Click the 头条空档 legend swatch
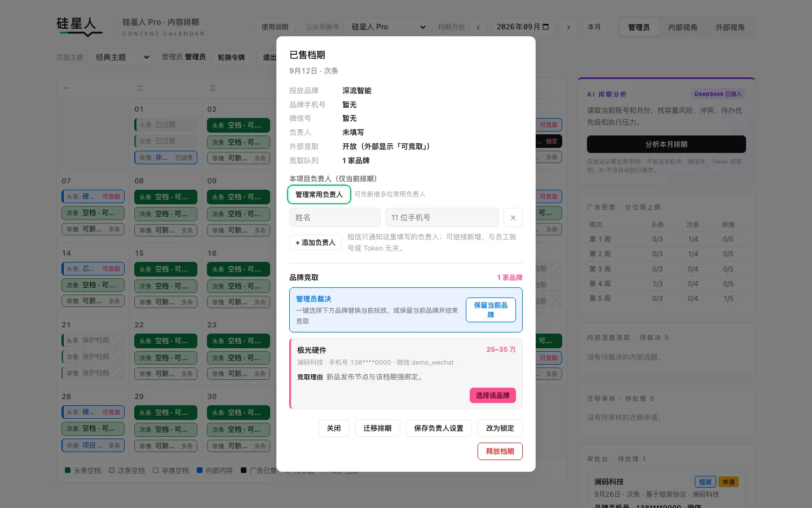The height and width of the screenshot is (508, 812). [x=68, y=470]
